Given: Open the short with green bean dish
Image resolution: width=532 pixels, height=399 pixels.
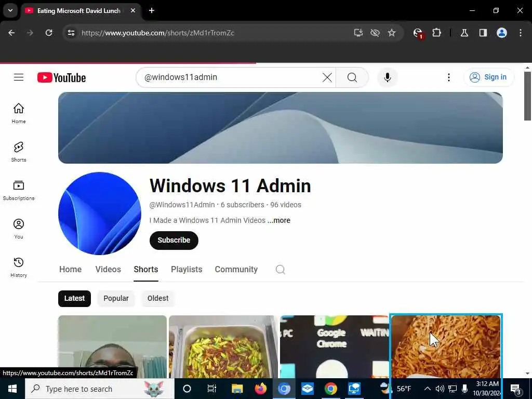Looking at the screenshot, I should (x=223, y=347).
